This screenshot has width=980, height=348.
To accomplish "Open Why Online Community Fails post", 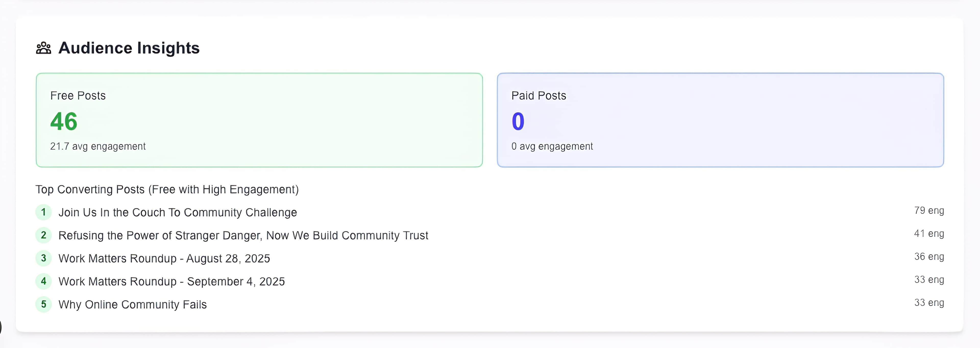I will [x=132, y=305].
